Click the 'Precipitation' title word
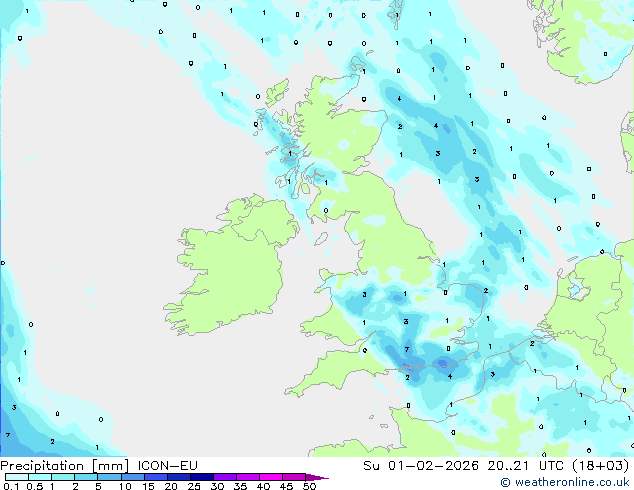Image resolution: width=634 pixels, height=490 pixels. 42,466
